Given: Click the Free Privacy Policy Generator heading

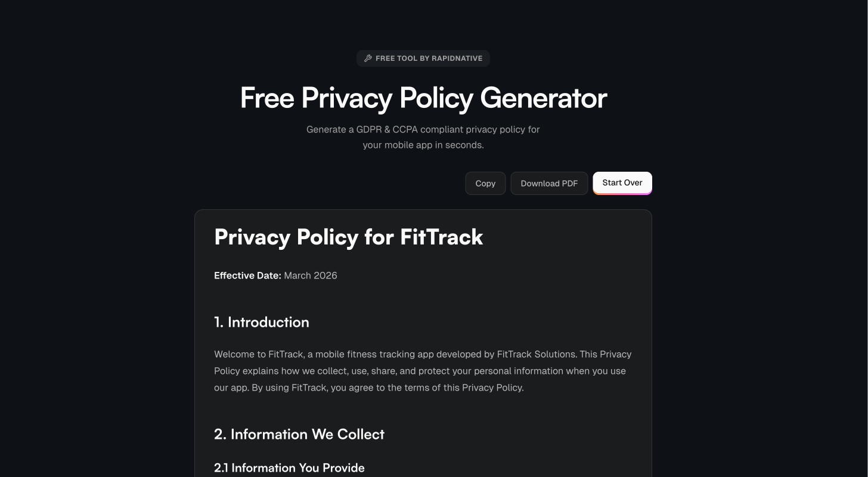Looking at the screenshot, I should click(423, 97).
